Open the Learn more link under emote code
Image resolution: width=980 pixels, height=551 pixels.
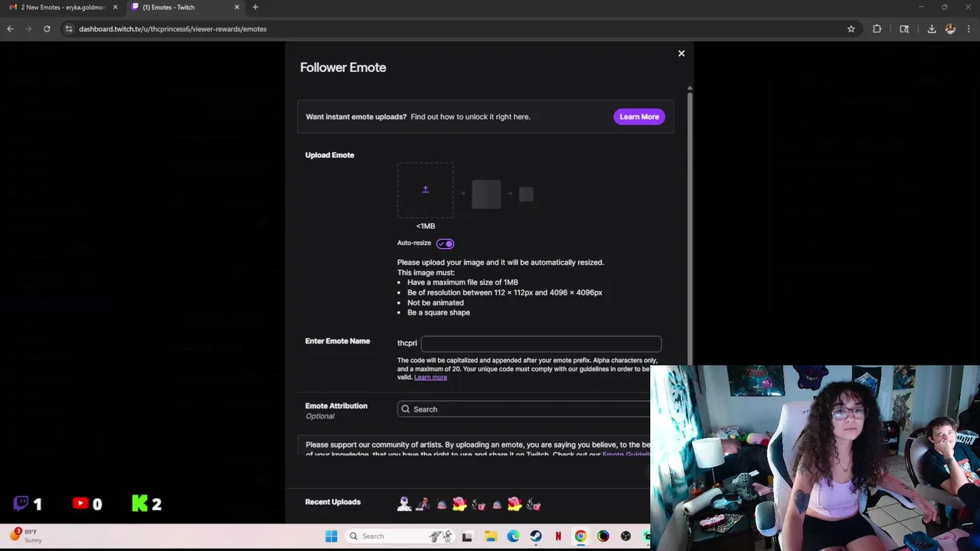tap(430, 377)
